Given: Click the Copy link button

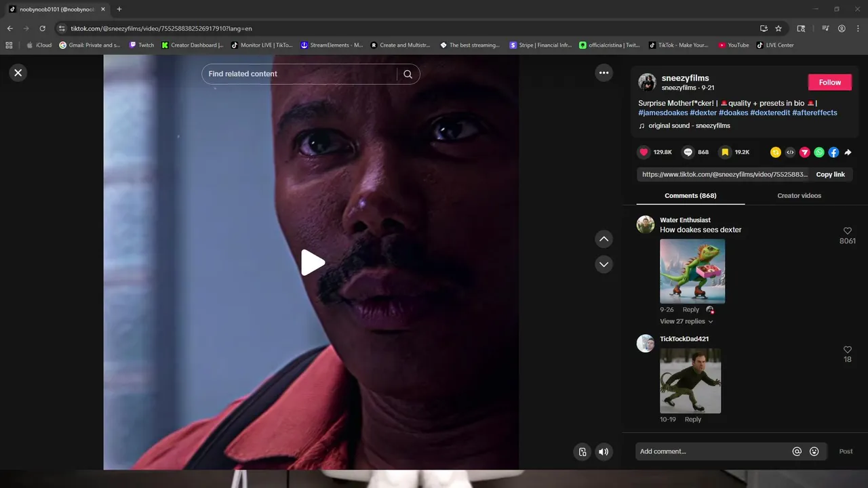Looking at the screenshot, I should [830, 174].
